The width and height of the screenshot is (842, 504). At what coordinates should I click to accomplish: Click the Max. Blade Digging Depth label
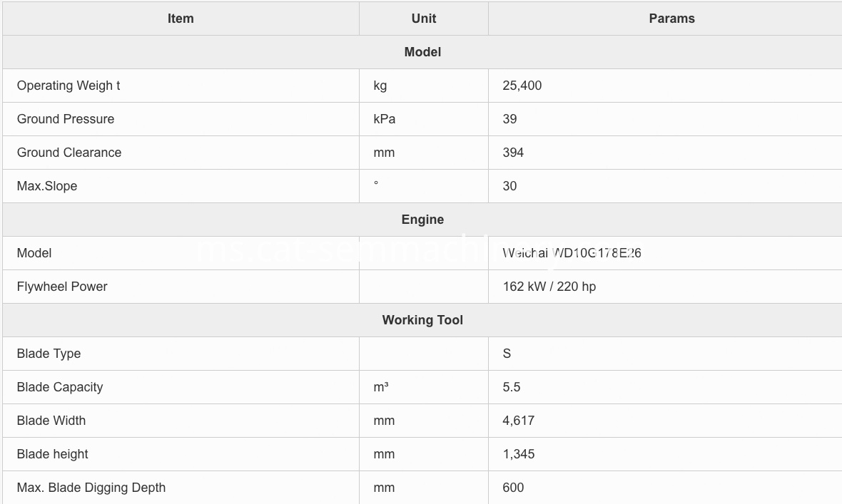[x=91, y=488]
